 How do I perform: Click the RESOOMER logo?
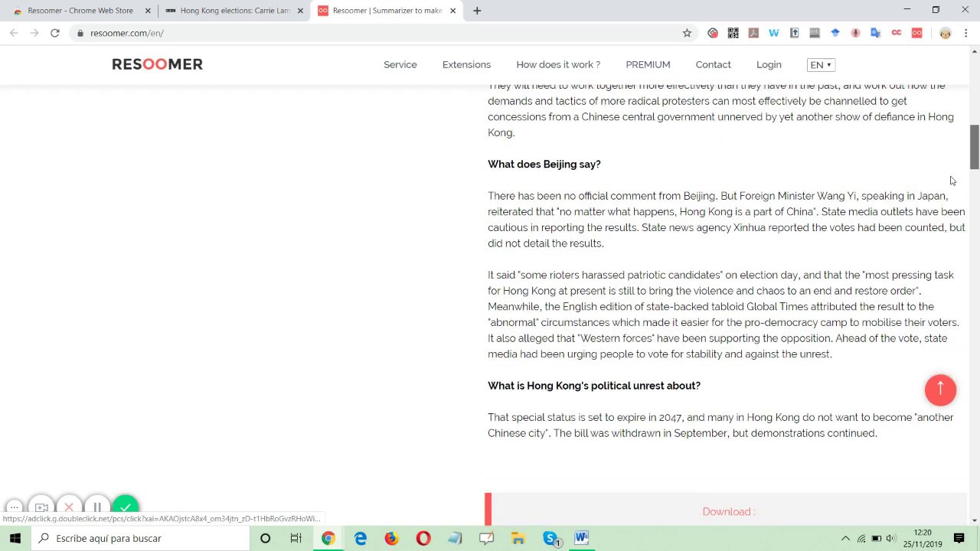point(157,64)
